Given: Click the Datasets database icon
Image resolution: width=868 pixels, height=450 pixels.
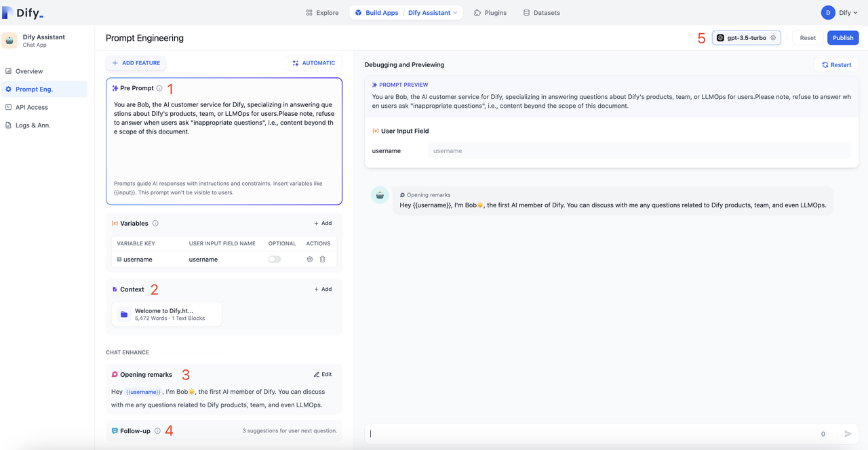Looking at the screenshot, I should coord(526,13).
